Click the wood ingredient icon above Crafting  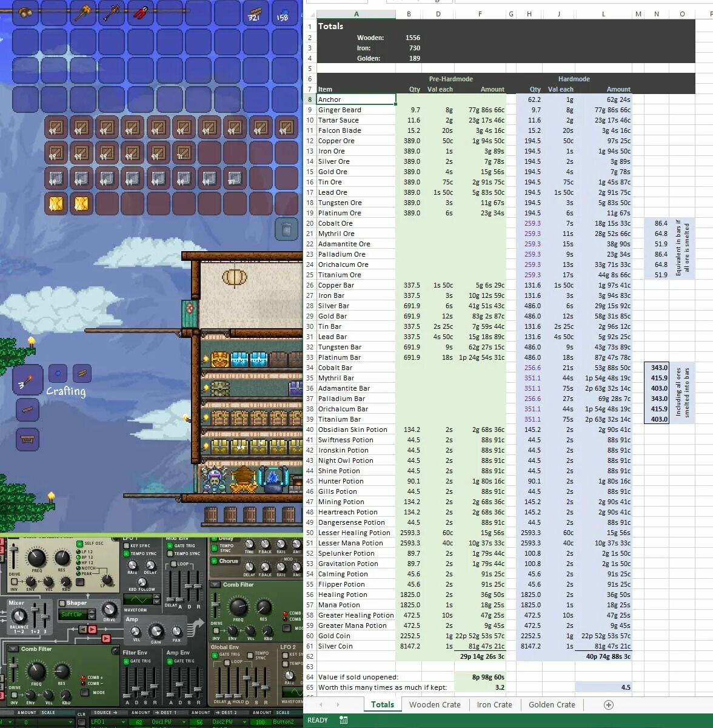tap(82, 374)
